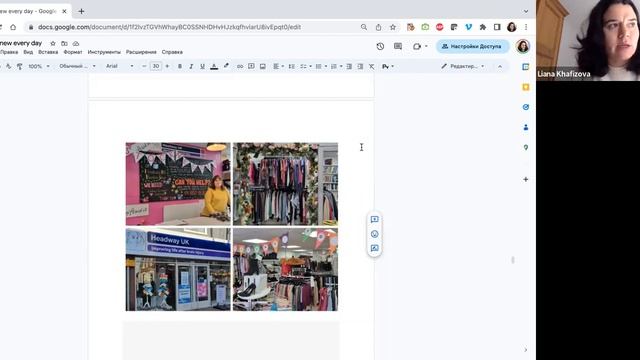Decrease font size with minus button
Viewport: 640px width, 360px height.
click(x=144, y=66)
